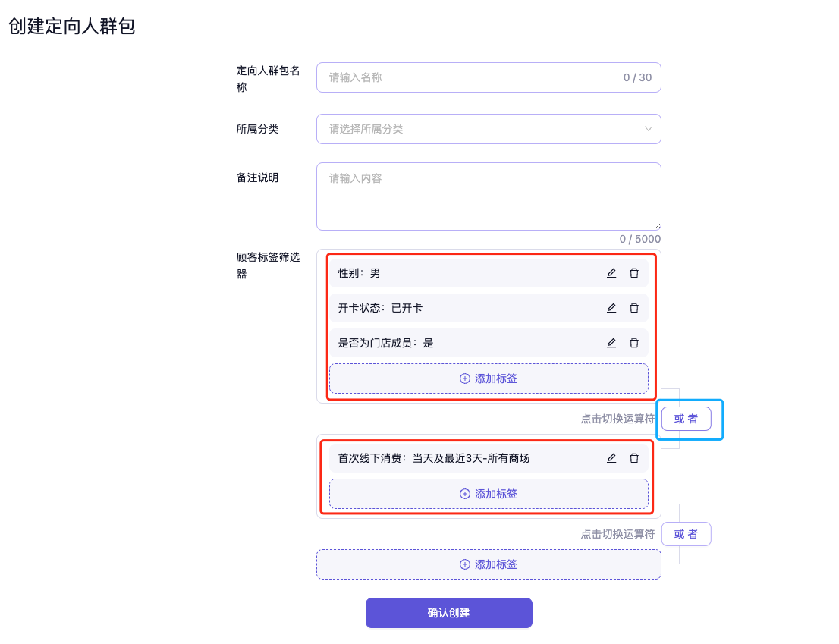The height and width of the screenshot is (644, 839).
Task: Delete the 是否为门店成员 tag
Action: [634, 343]
